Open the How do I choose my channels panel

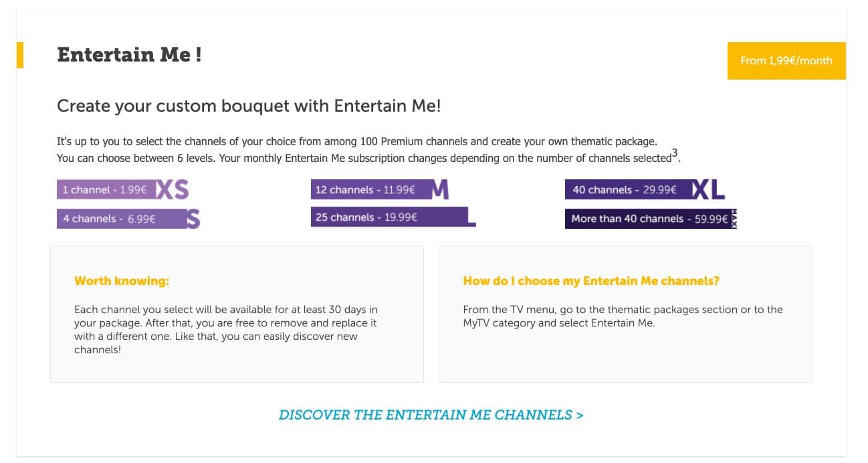625,314
